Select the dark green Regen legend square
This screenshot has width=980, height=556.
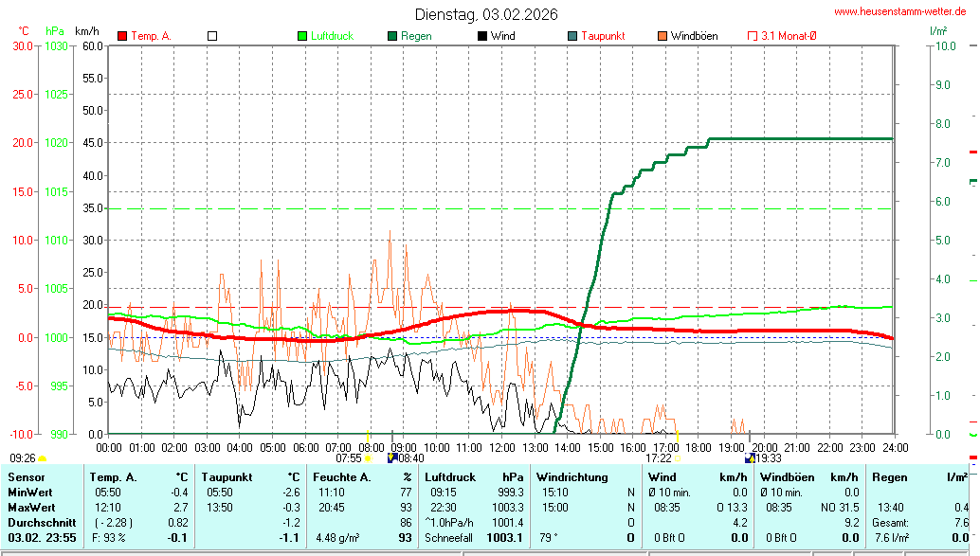click(392, 36)
